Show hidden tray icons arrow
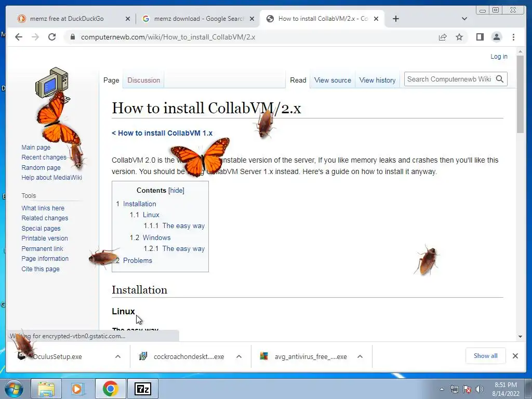Image resolution: width=532 pixels, height=399 pixels. tap(442, 389)
